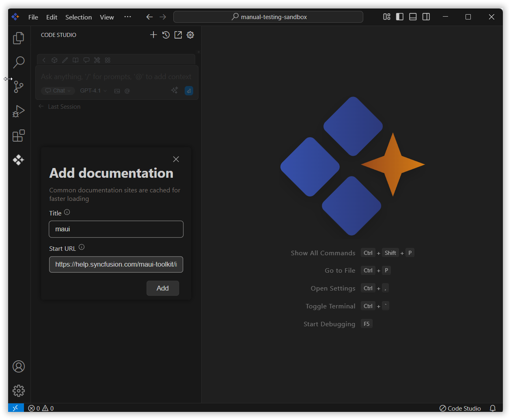Click the Title input containing maui
The height and width of the screenshot is (420, 511).
(x=116, y=229)
